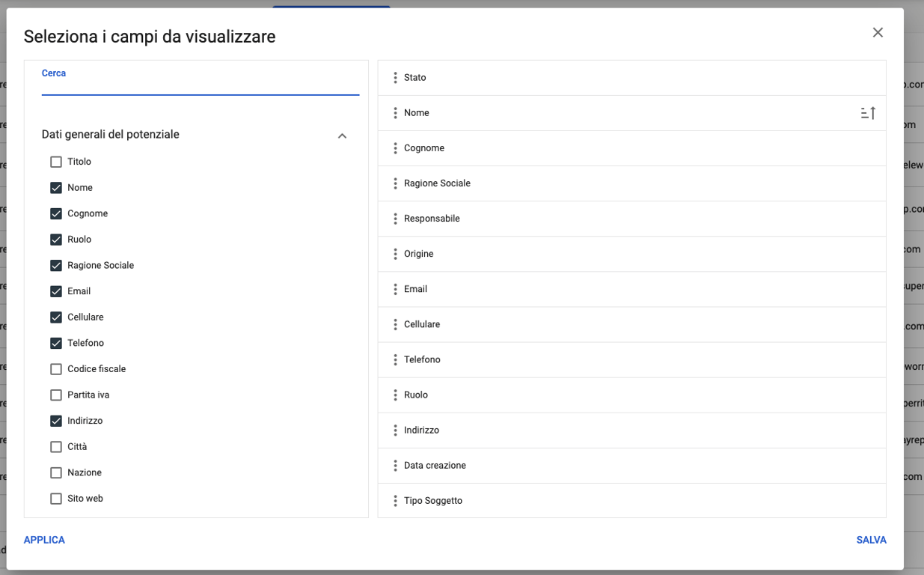Viewport: 924px width, 575px height.
Task: Click the sort ascending icon on Nome row
Action: [868, 113]
